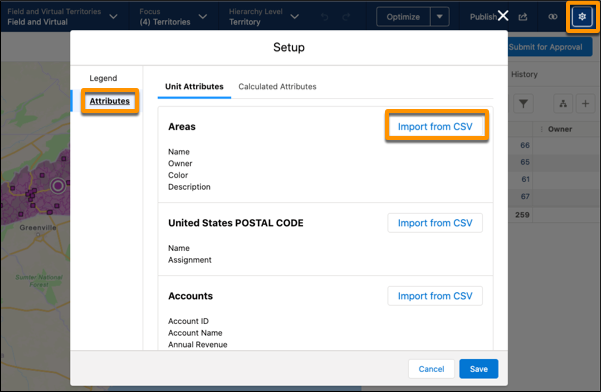Expand the Field and Virtual Territories dropdown
601x392 pixels.
tap(113, 16)
